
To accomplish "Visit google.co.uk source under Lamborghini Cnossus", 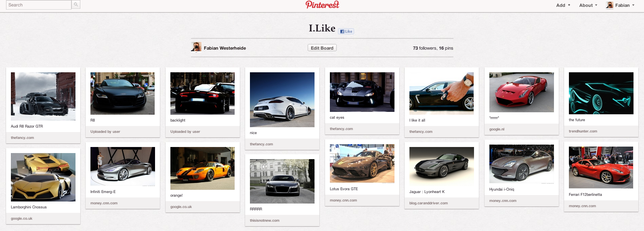I will (x=22, y=218).
